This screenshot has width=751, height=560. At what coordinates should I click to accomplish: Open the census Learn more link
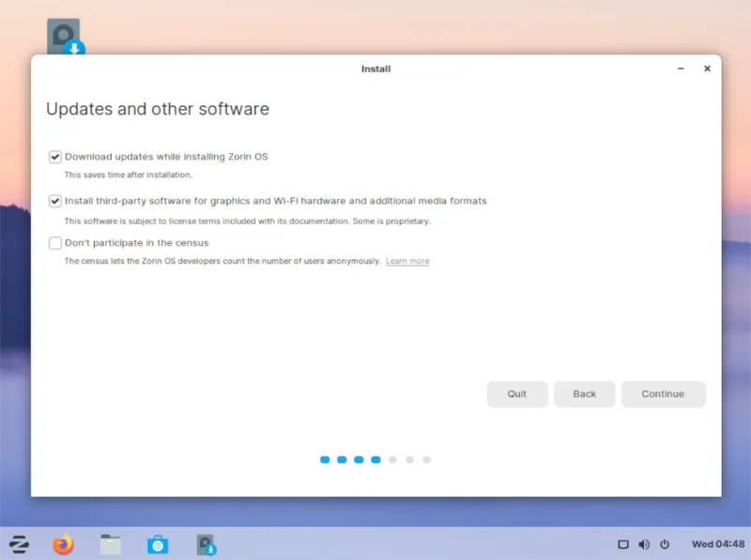(407, 261)
